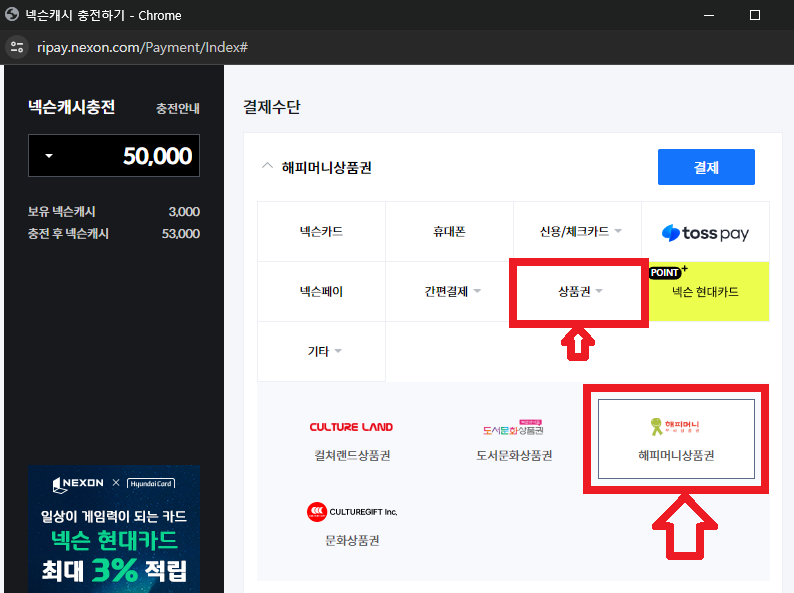Select 넥슨페이 payment method
Screen dimensions: 794x593
[x=322, y=291]
